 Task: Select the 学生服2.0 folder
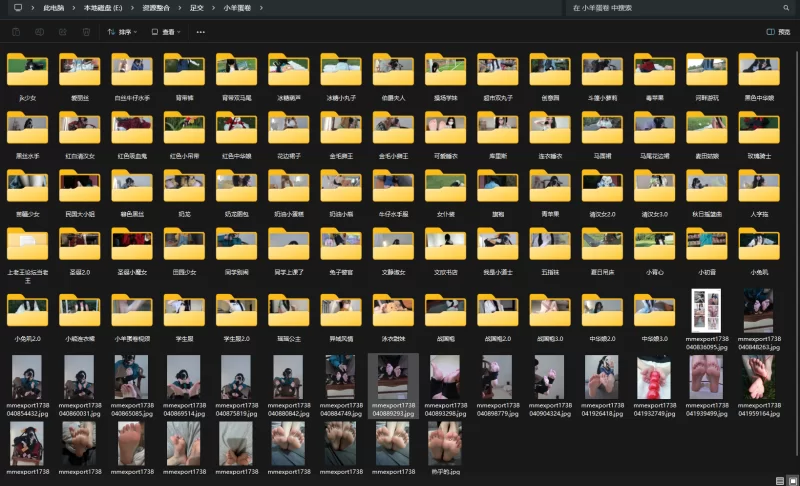pyautogui.click(x=236, y=317)
